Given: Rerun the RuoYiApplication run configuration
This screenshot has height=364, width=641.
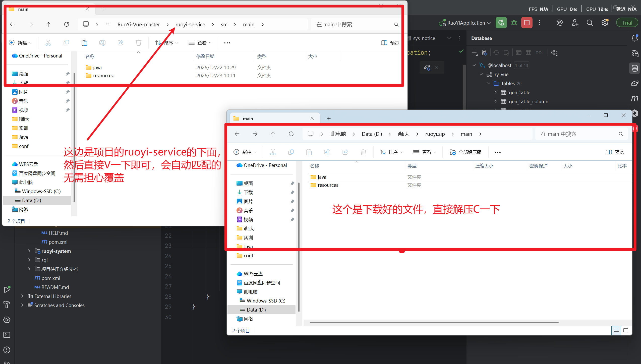Looking at the screenshot, I should [501, 23].
